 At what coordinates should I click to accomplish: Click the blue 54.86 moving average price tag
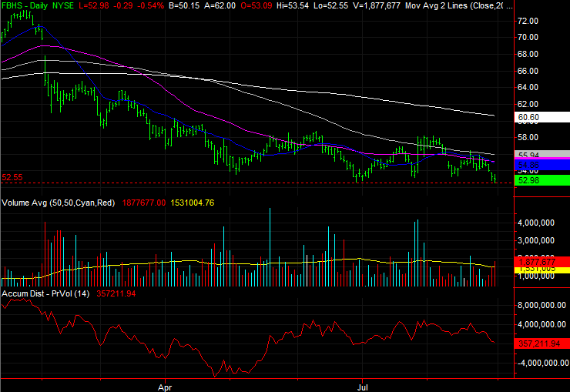(542, 165)
